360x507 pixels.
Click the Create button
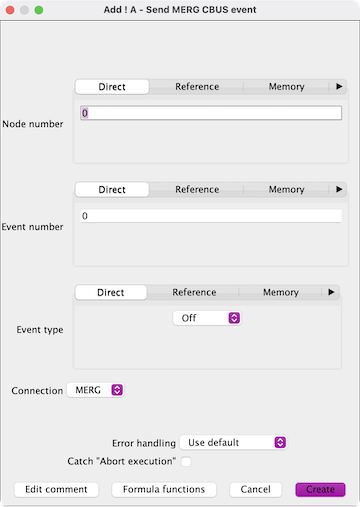coord(320,489)
